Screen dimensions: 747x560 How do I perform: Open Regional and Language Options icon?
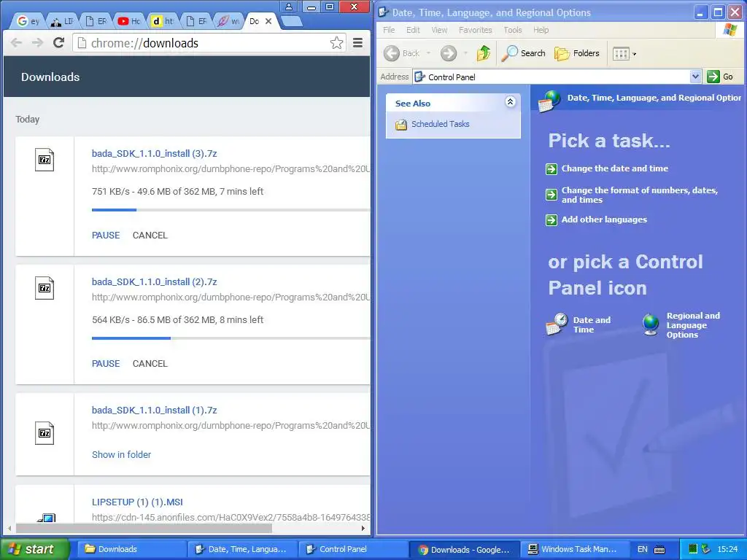coord(681,325)
